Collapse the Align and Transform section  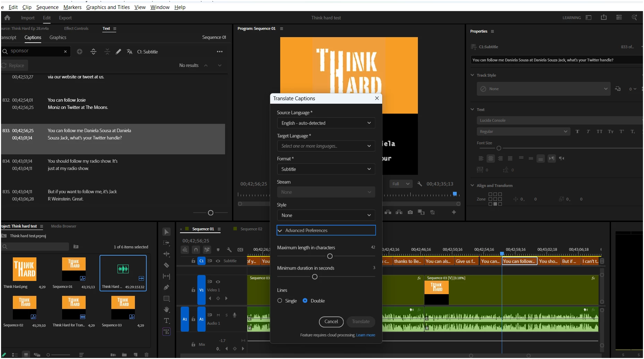point(472,186)
